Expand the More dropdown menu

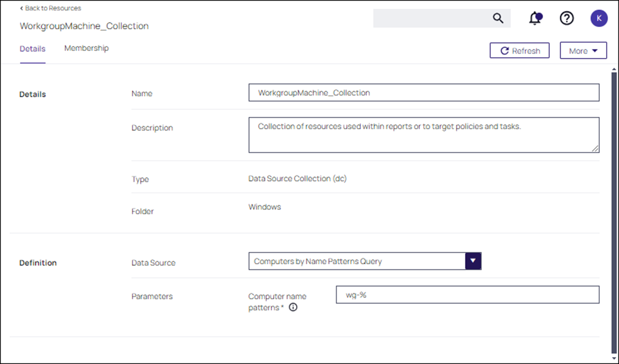583,51
